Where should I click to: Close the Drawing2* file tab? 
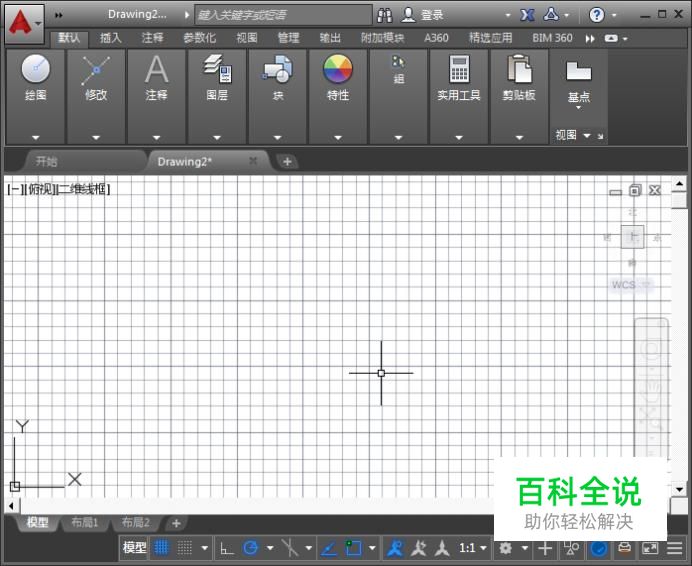click(x=253, y=161)
